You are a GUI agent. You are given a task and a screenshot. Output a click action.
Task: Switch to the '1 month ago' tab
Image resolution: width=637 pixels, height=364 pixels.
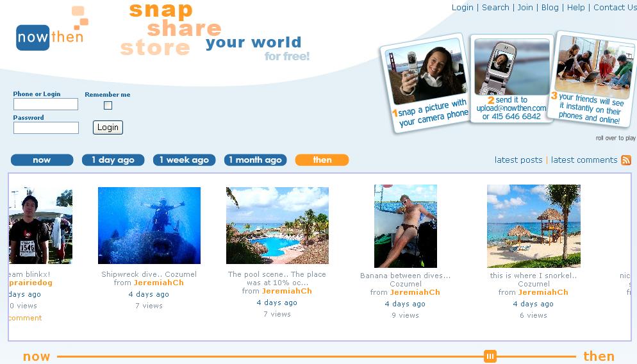point(255,160)
